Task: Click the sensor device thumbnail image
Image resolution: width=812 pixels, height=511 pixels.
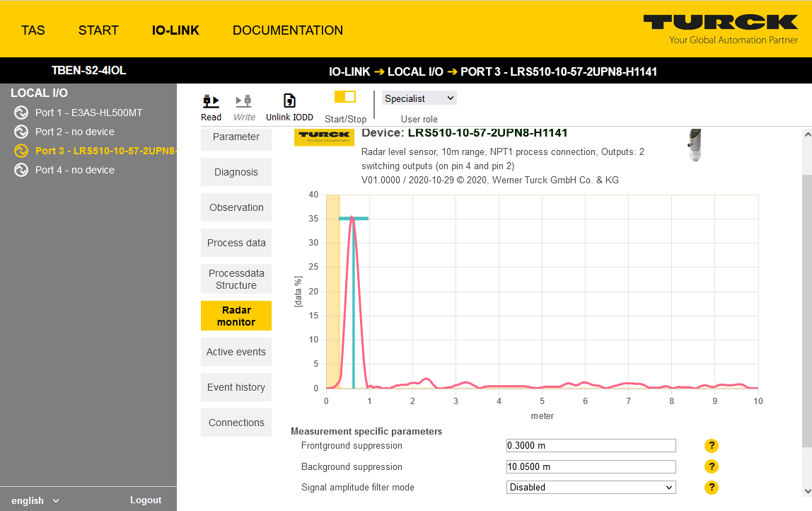Action: click(695, 145)
